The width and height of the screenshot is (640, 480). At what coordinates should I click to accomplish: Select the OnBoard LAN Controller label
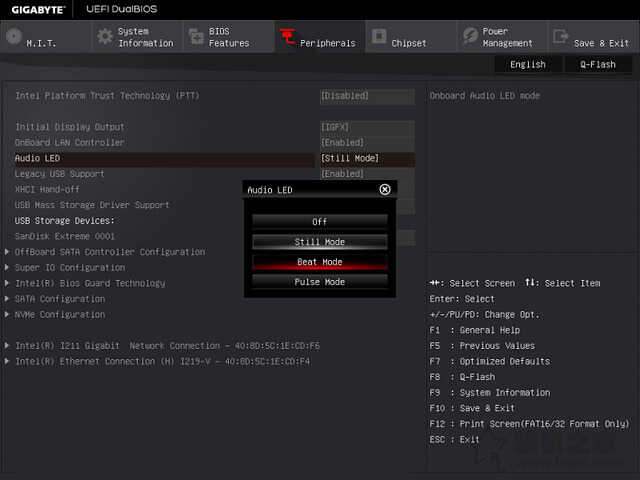point(70,142)
